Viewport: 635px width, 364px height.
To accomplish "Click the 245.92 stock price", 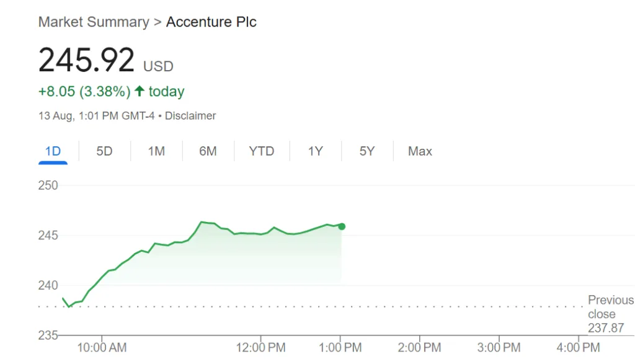I will 86,60.
